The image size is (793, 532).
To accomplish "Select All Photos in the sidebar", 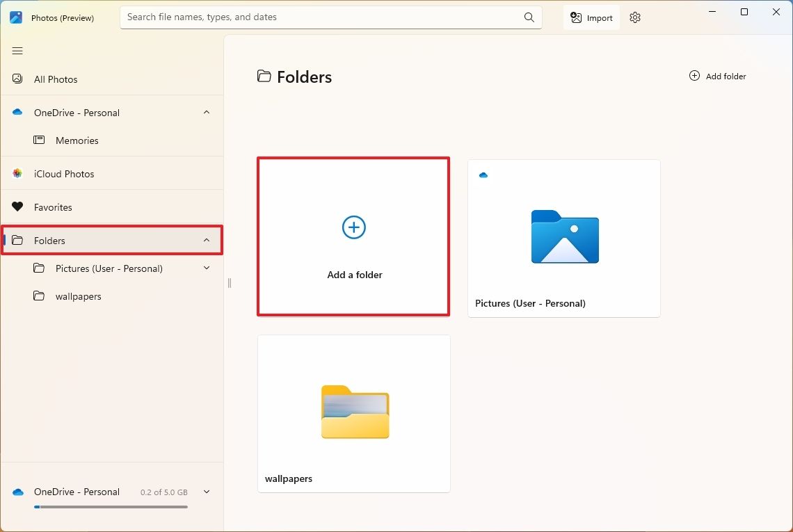I will tap(55, 79).
